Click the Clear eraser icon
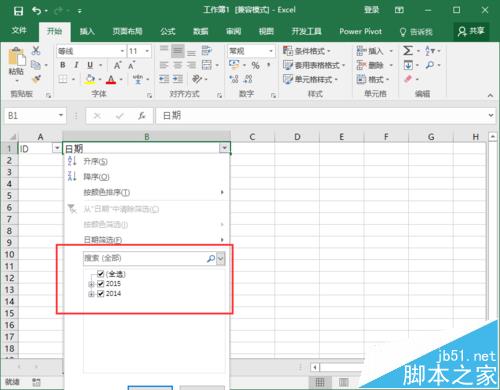Screen dimensions: 500x390 click(x=408, y=79)
